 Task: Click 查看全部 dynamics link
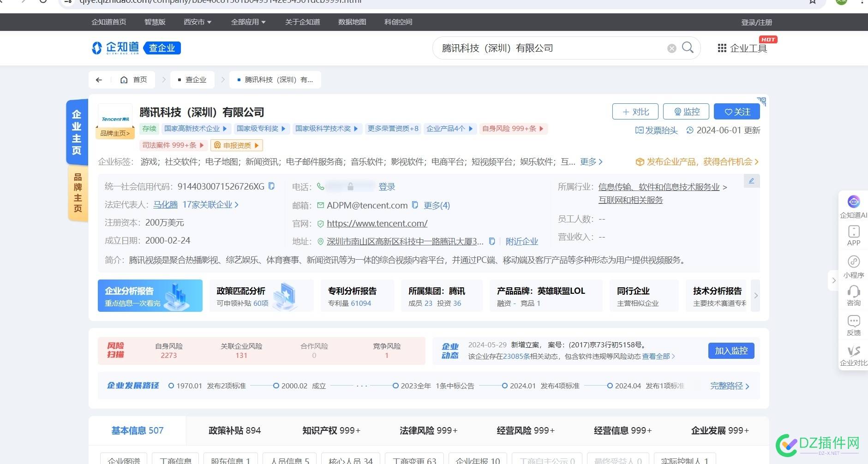tap(658, 356)
